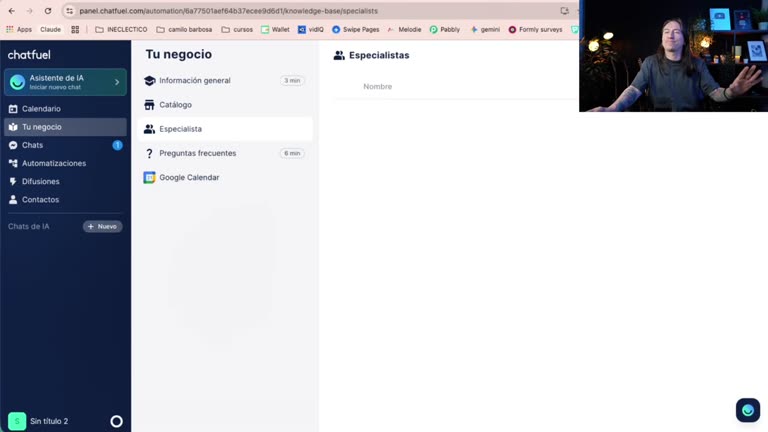Open the Catálogo section
The height and width of the screenshot is (432, 768).
(225, 105)
